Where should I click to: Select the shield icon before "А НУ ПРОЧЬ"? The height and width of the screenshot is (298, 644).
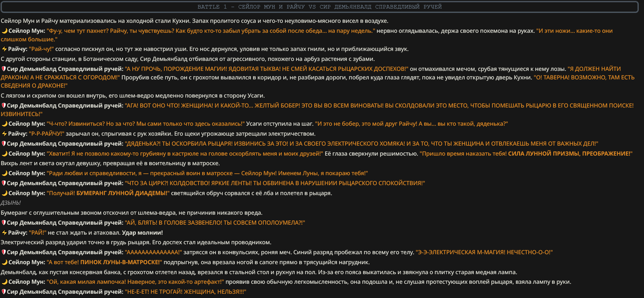pyautogui.click(x=4, y=69)
